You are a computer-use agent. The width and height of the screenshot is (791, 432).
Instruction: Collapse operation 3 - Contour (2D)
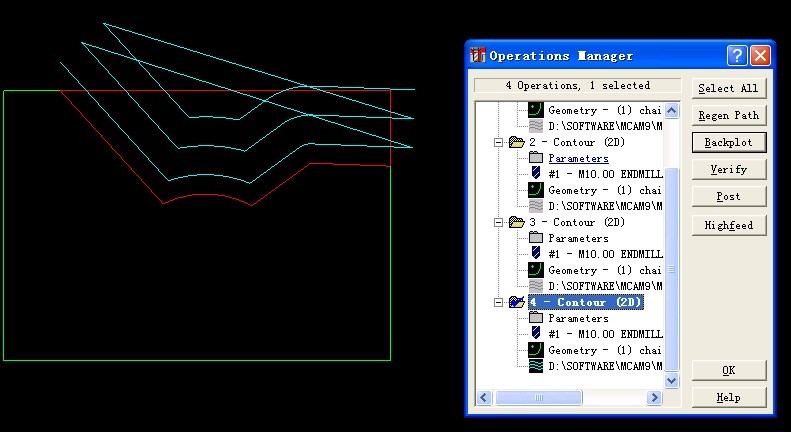[498, 222]
